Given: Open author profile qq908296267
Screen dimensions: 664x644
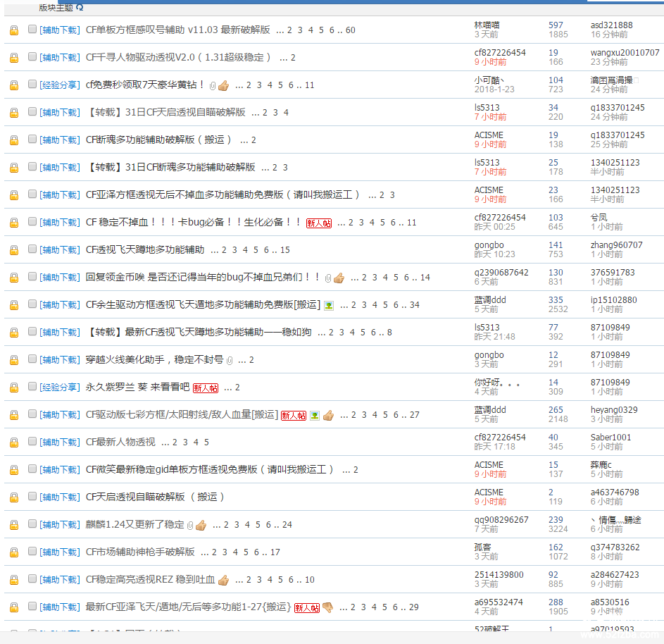Looking at the screenshot, I should [x=501, y=520].
